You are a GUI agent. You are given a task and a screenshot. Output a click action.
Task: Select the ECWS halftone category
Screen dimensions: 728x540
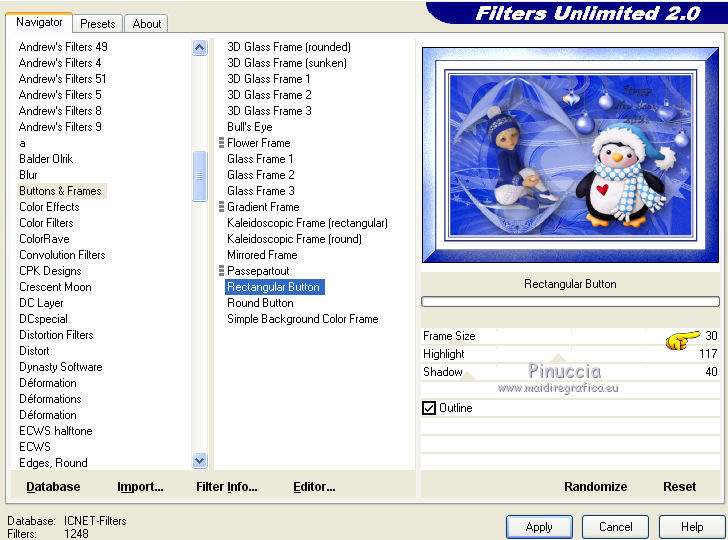pos(56,431)
